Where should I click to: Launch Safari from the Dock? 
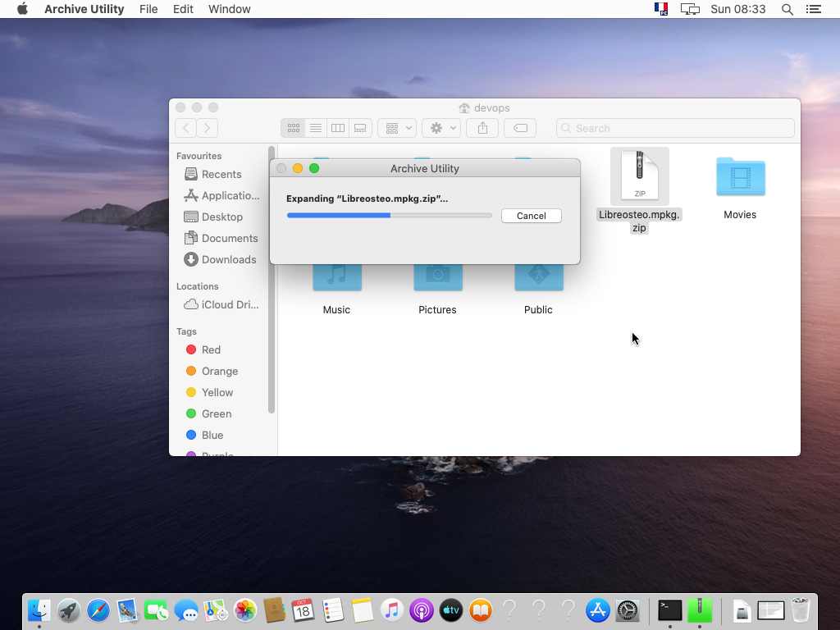point(98,610)
